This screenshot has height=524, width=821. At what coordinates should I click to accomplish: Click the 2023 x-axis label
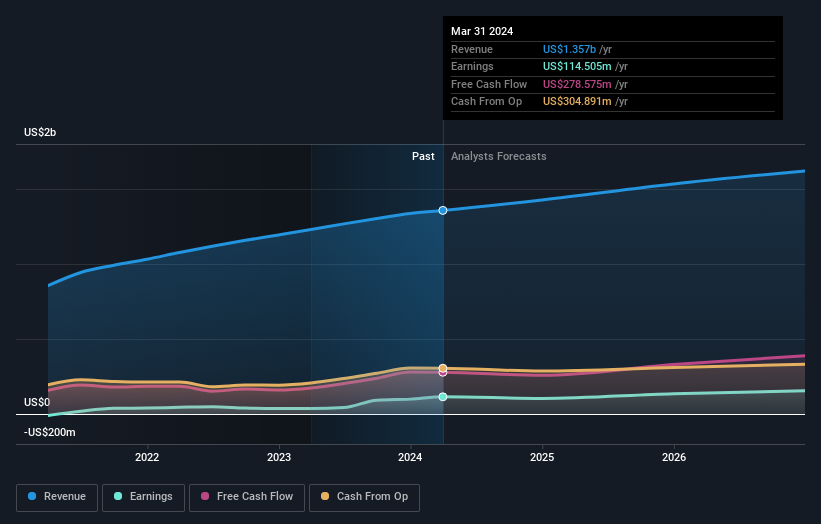coord(279,457)
